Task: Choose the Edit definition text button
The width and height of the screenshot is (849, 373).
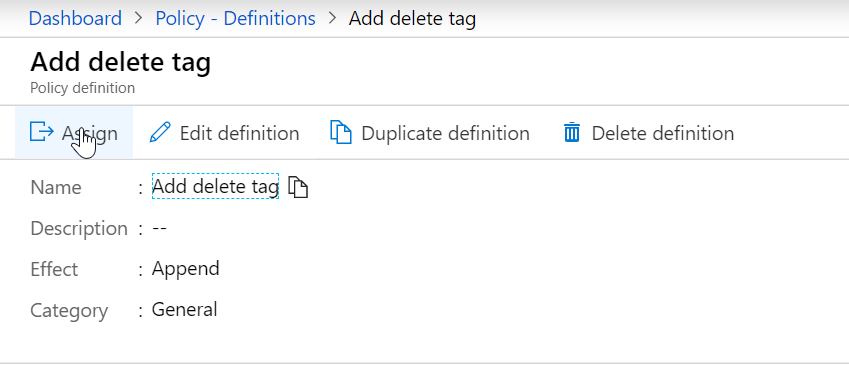Action: [239, 133]
